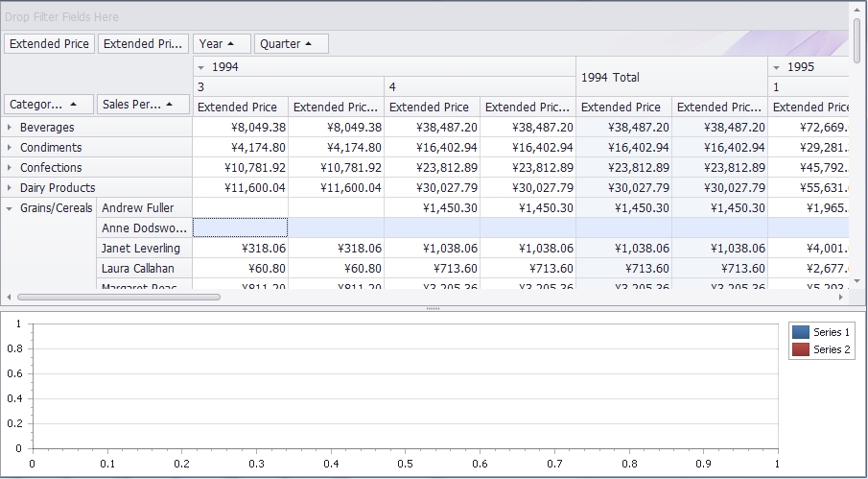This screenshot has height=479, width=868.
Task: Select the truncated Extended Pri... data field
Action: [x=143, y=44]
